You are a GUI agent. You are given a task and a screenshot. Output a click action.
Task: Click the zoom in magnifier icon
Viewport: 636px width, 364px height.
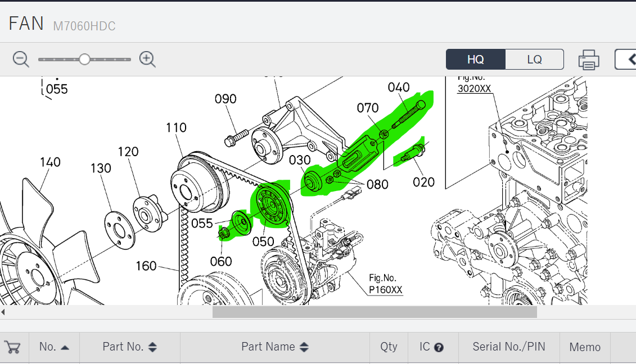pos(147,59)
